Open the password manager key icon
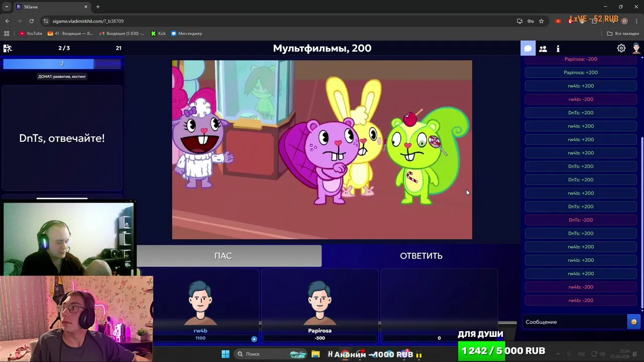The height and width of the screenshot is (362, 644). [530, 21]
